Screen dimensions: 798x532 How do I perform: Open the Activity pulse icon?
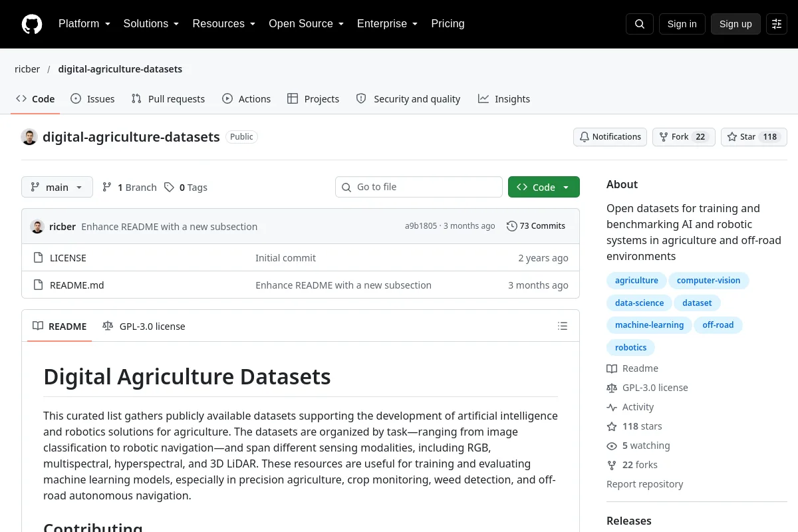612,407
